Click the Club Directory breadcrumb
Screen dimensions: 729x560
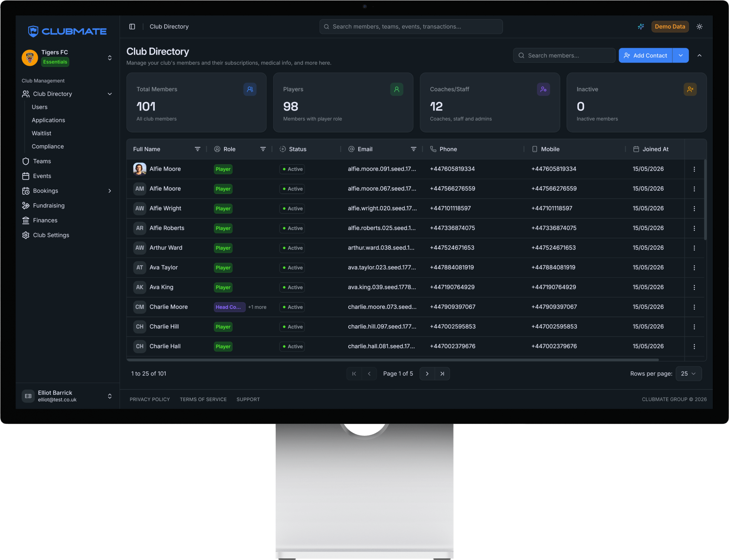click(x=169, y=27)
